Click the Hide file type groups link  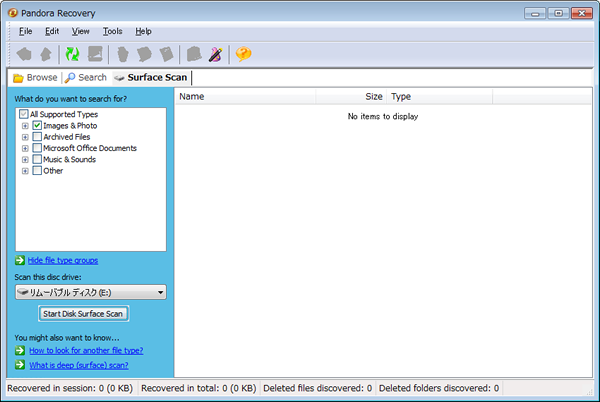click(63, 260)
